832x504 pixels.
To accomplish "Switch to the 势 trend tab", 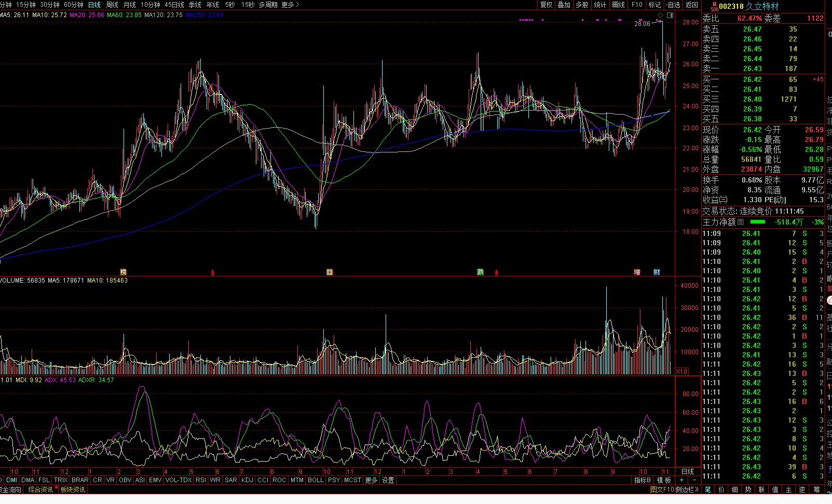I will pos(748,489).
